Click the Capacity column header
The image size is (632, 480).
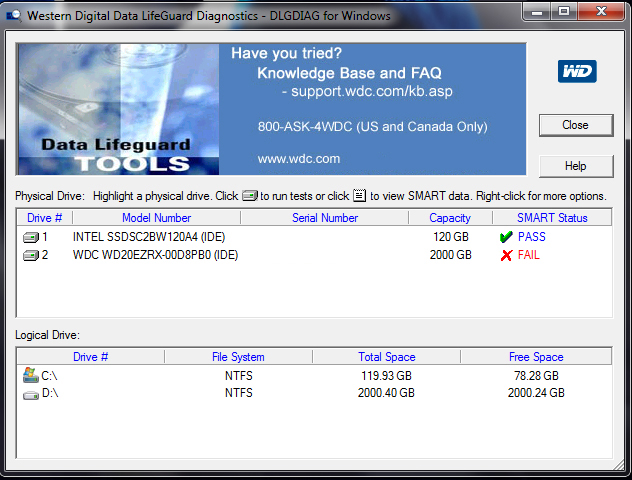click(x=450, y=218)
